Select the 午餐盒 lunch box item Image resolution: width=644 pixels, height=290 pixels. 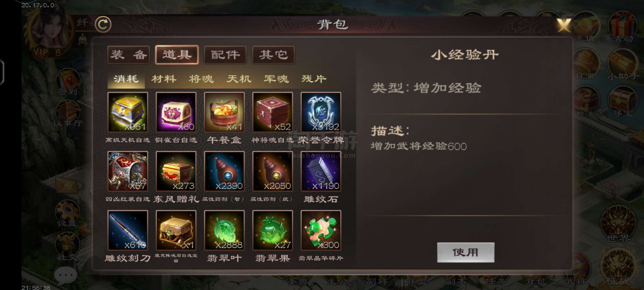point(224,112)
